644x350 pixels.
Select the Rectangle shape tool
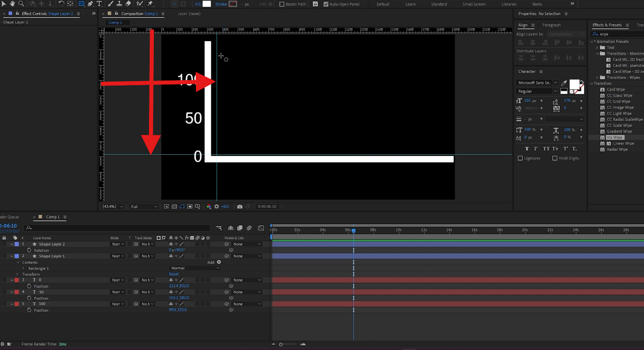(x=81, y=4)
